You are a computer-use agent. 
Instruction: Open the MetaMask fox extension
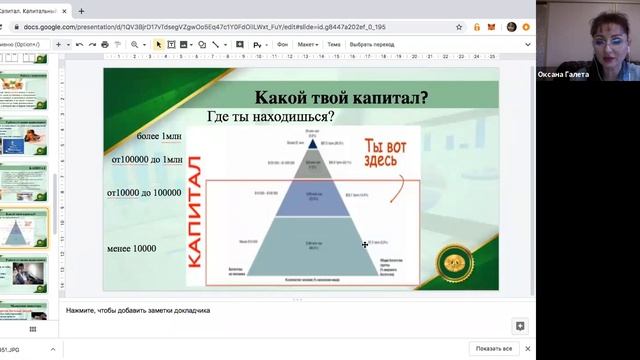[491, 27]
